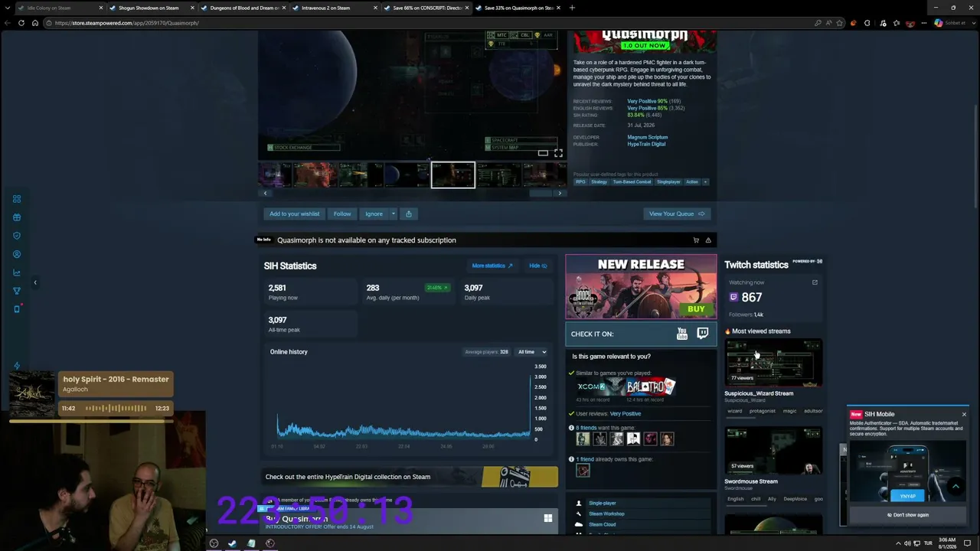980x551 pixels.
Task: Reload the page with the browser refresh icon
Action: [x=21, y=23]
